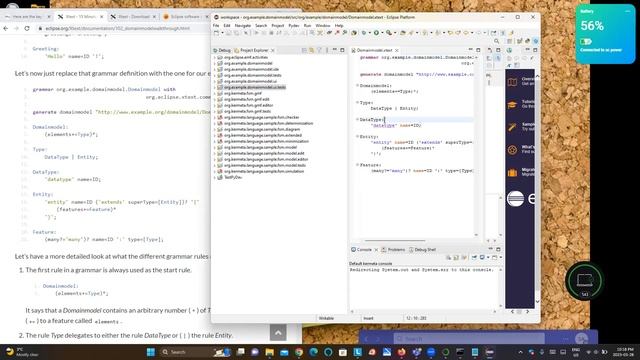This screenshot has width=640, height=360.
Task: Open the Pydev menu in Eclipse
Action: point(294,25)
